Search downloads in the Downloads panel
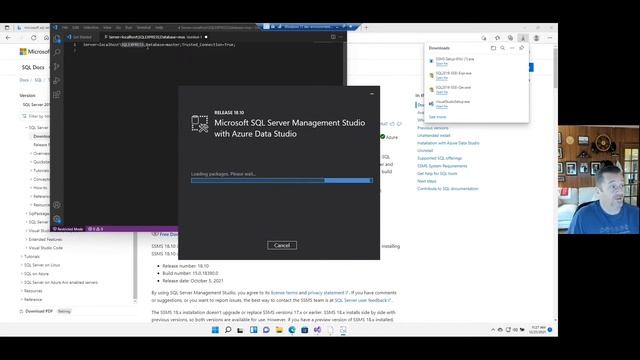This screenshot has height=360, width=640. [502, 48]
